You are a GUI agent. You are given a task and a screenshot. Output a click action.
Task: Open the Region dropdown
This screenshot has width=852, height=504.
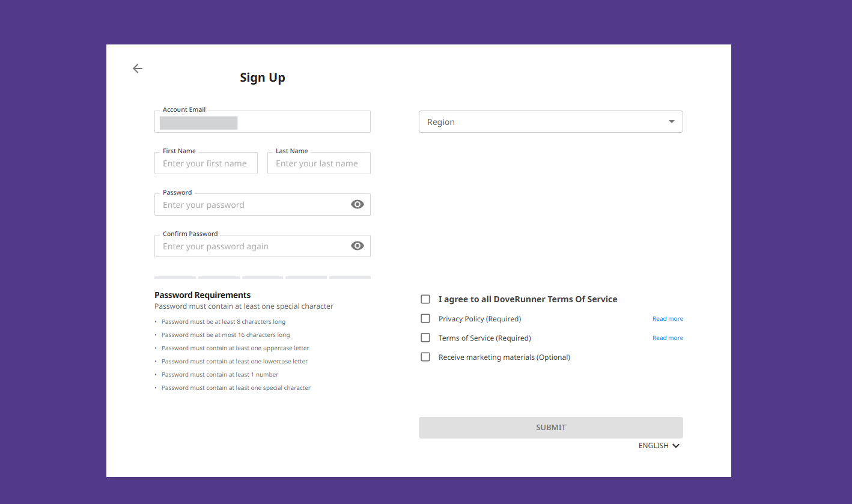[550, 121]
